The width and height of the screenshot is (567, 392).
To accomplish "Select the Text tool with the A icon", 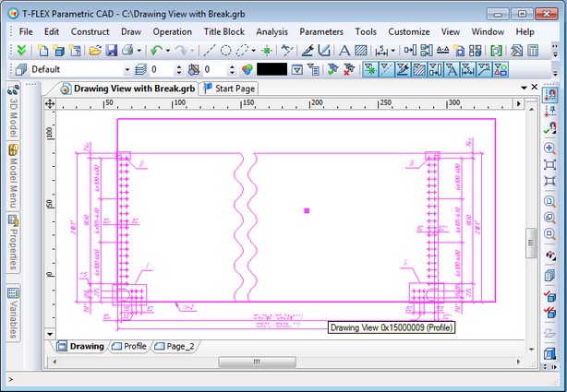I will (x=344, y=50).
